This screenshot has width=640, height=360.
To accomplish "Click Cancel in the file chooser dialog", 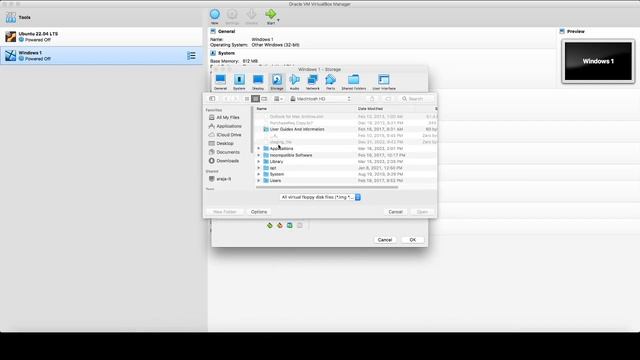I will pos(396,212).
